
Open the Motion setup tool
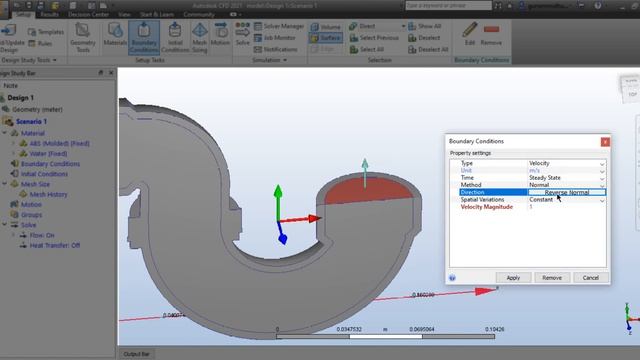click(x=220, y=34)
